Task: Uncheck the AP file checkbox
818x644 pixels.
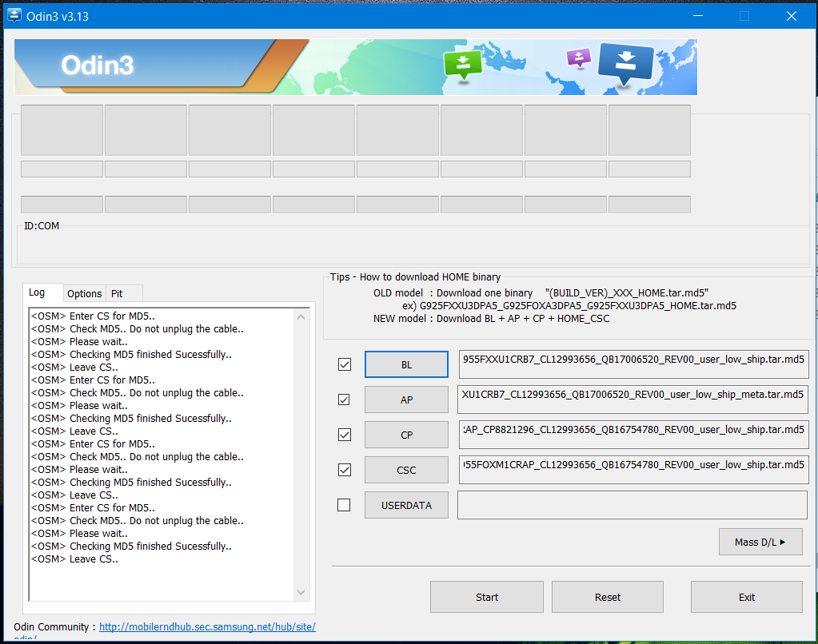Action: (345, 400)
